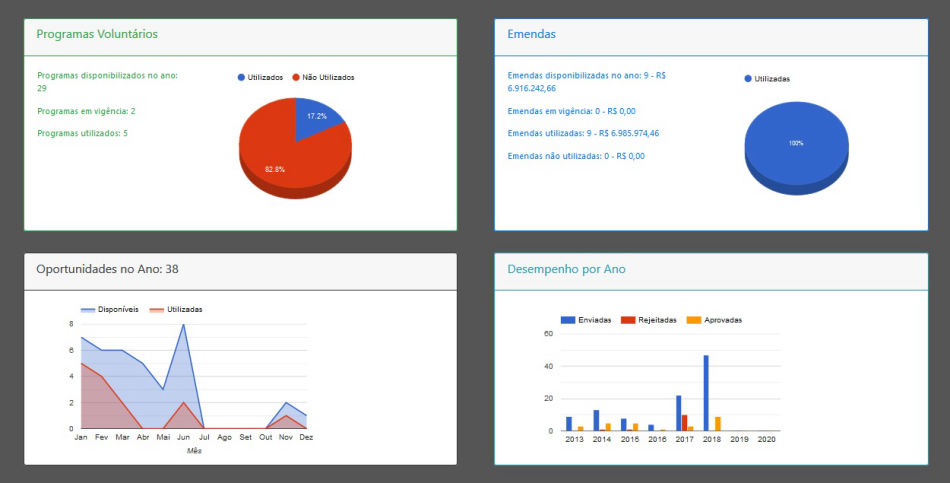Click the 2017 Rejeitadas red bar
Viewport: 950px width, 483px height.
click(x=684, y=423)
